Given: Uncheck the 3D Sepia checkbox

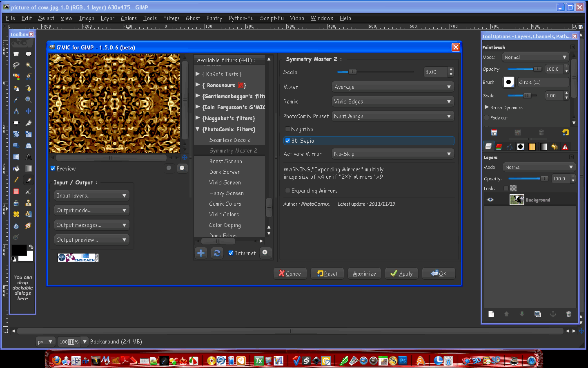Looking at the screenshot, I should [287, 141].
